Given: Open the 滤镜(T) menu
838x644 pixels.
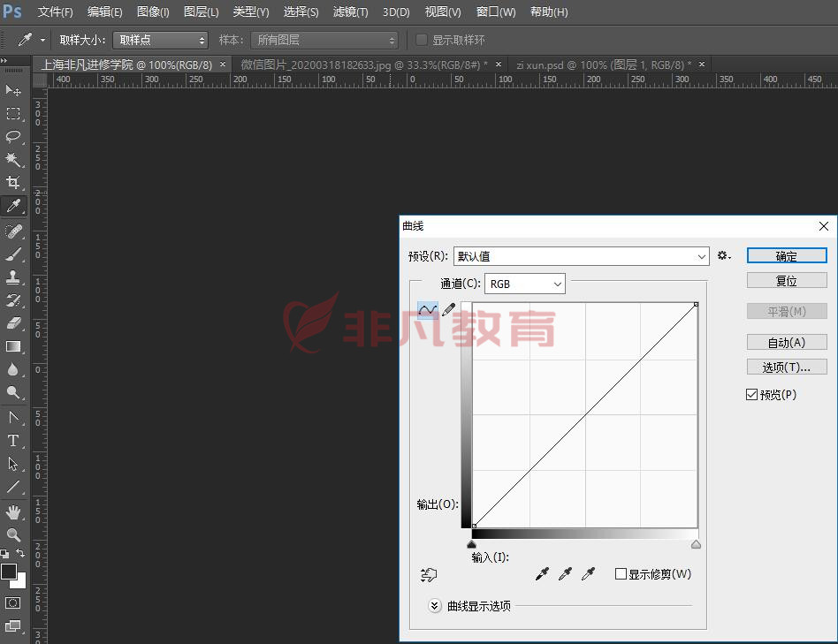Looking at the screenshot, I should point(351,11).
